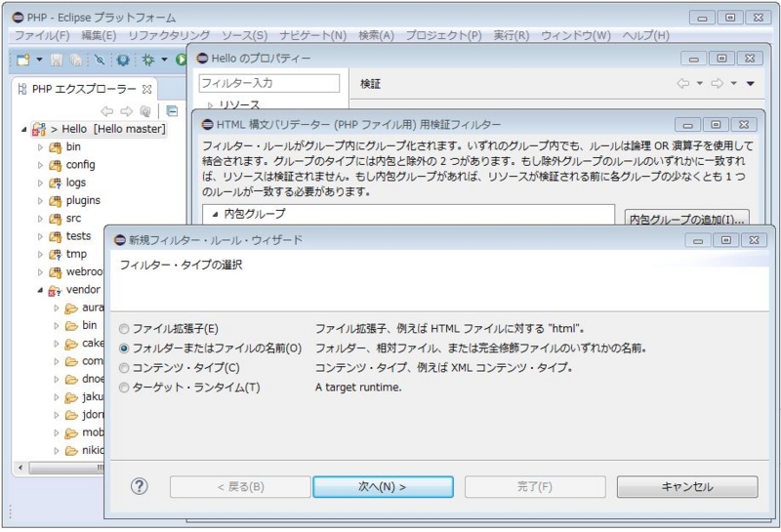Open the ナビゲート(N) menu

[x=312, y=35]
